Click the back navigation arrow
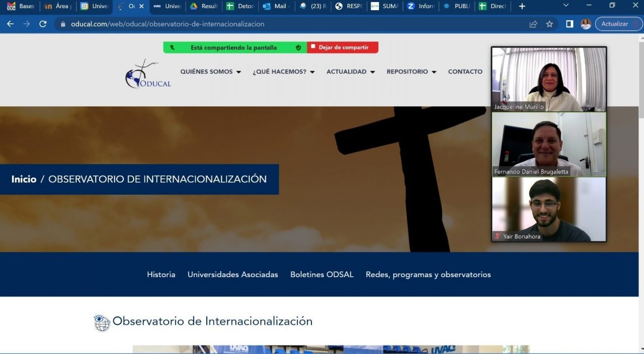The width and height of the screenshot is (644, 354). coord(10,23)
